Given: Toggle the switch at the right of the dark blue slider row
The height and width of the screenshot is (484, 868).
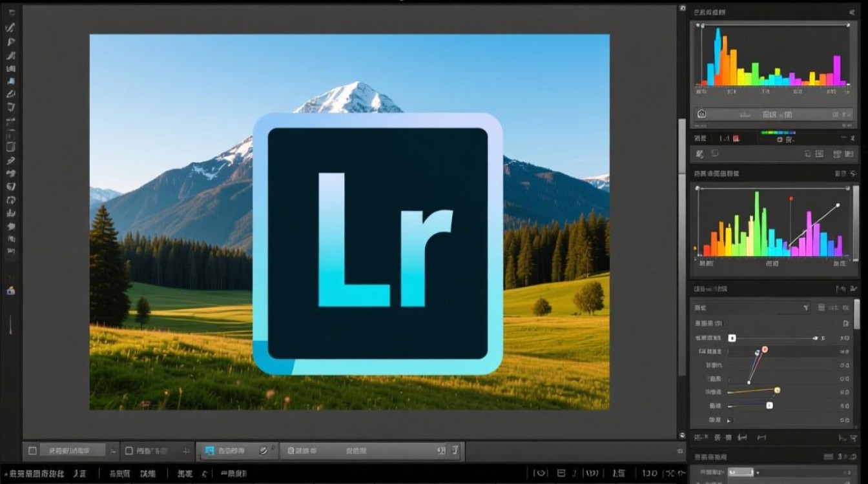Looking at the screenshot, I should [845, 406].
